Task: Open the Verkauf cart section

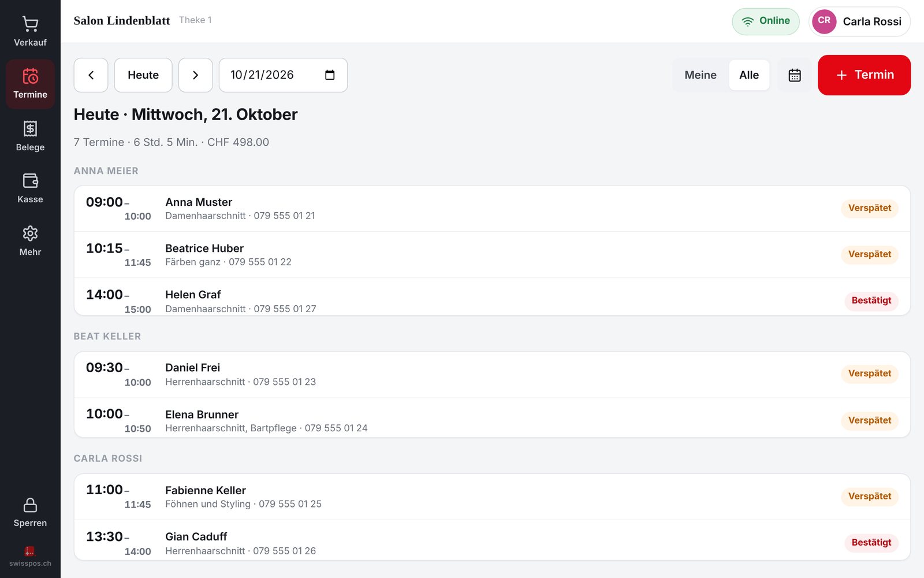Action: click(x=30, y=32)
